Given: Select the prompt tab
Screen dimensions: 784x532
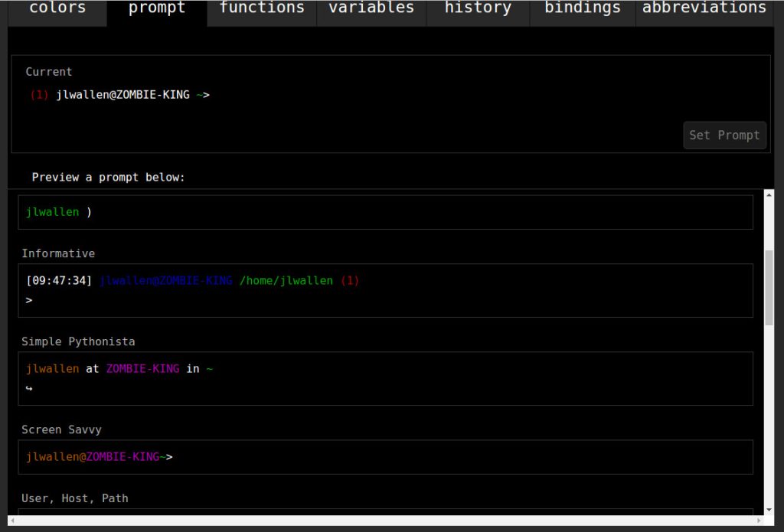Looking at the screenshot, I should click(157, 9).
